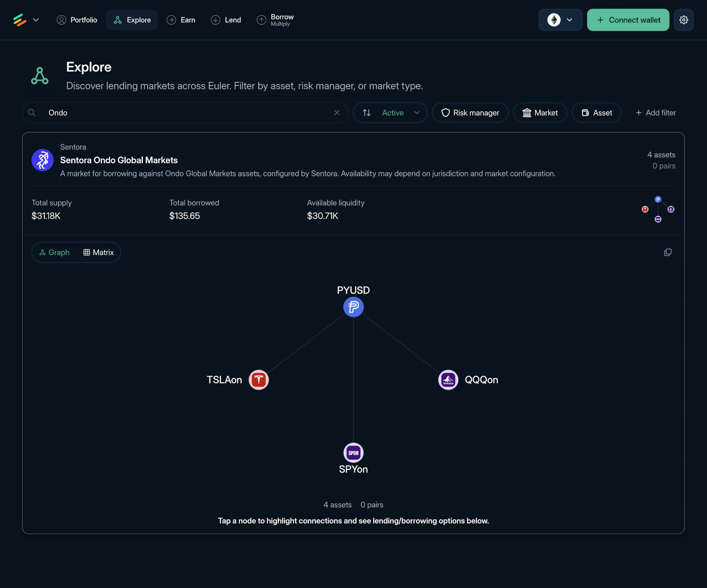This screenshot has width=707, height=588.
Task: Click the Euler logo icon
Action: pos(20,20)
